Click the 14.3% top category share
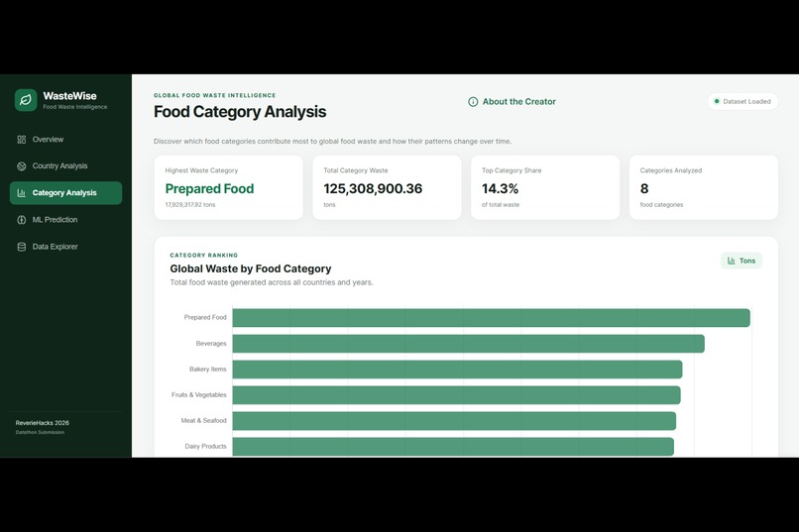Viewport: 799px width, 532px height. pyautogui.click(x=500, y=189)
